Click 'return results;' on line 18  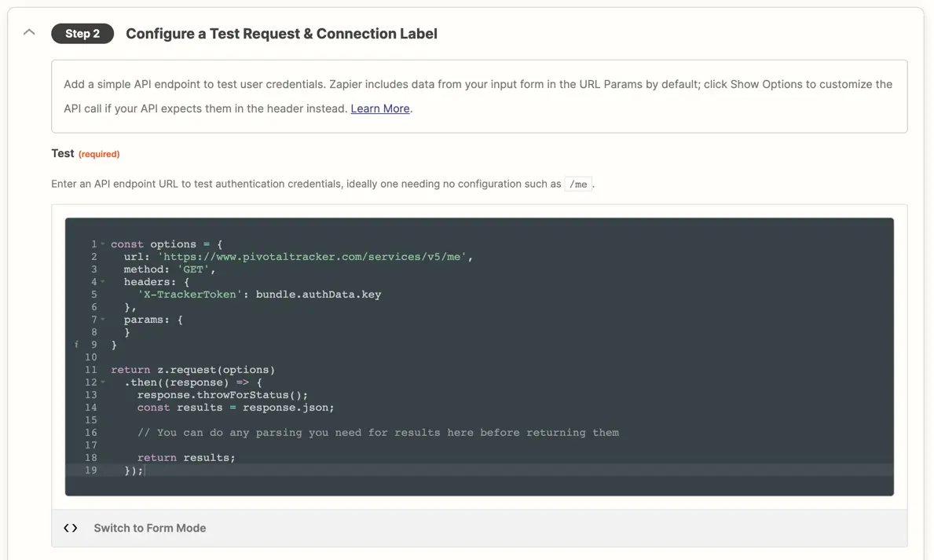(186, 458)
